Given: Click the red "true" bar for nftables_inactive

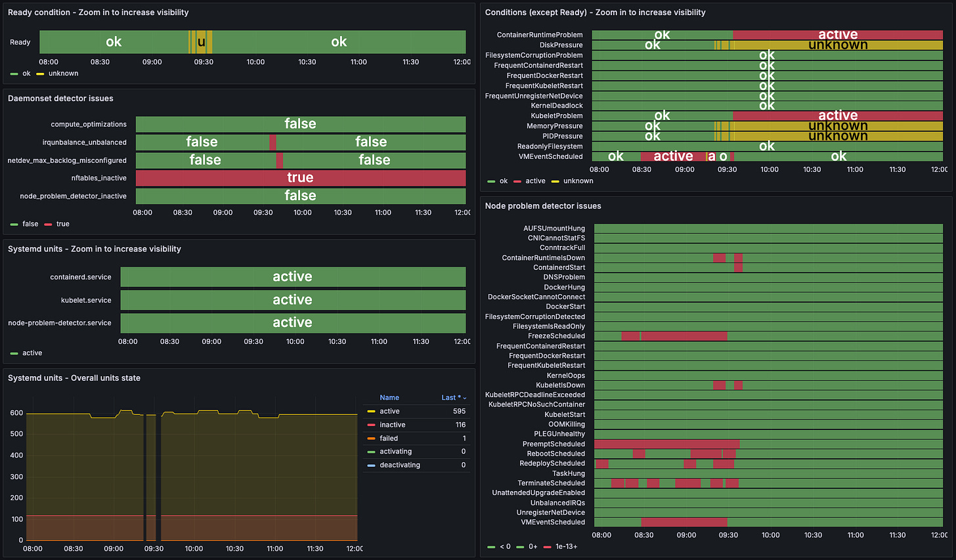Looking at the screenshot, I should [300, 177].
